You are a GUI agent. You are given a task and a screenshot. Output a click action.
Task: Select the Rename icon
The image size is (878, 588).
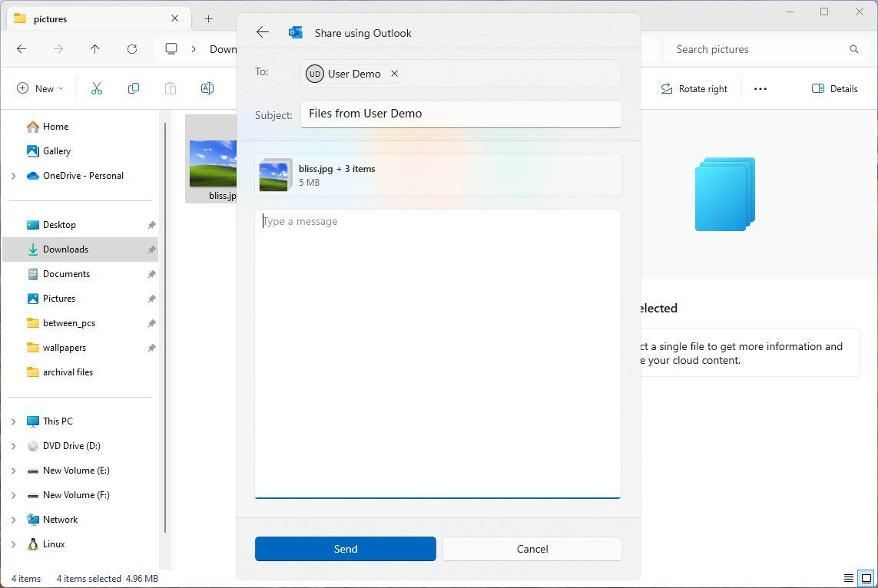[207, 88]
